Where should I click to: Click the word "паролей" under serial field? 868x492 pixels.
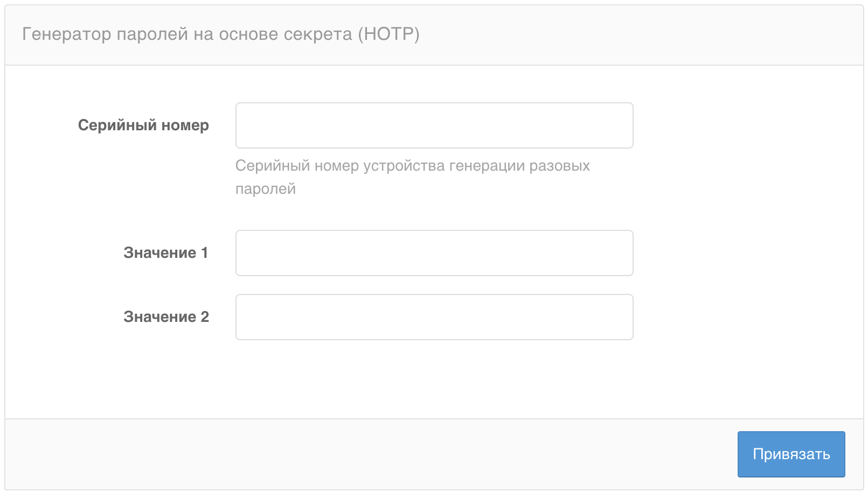pos(266,189)
